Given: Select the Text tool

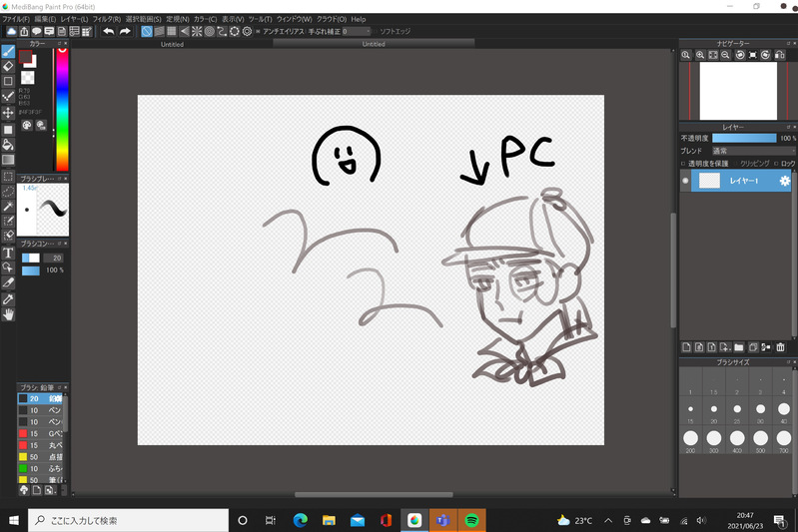Looking at the screenshot, I should coord(8,253).
